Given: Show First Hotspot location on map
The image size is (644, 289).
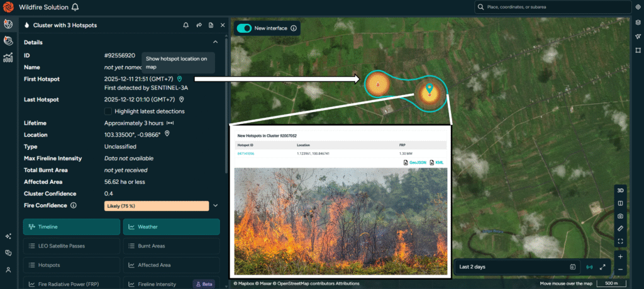Looking at the screenshot, I should 180,79.
